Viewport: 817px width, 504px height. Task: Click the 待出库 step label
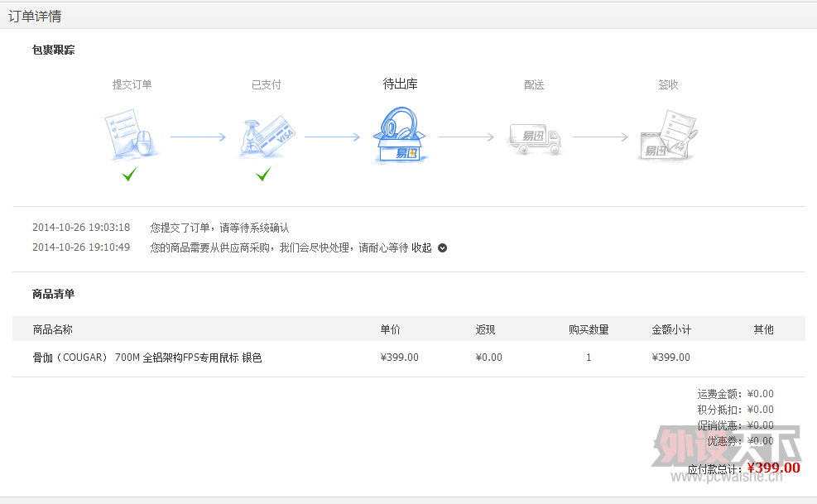400,84
